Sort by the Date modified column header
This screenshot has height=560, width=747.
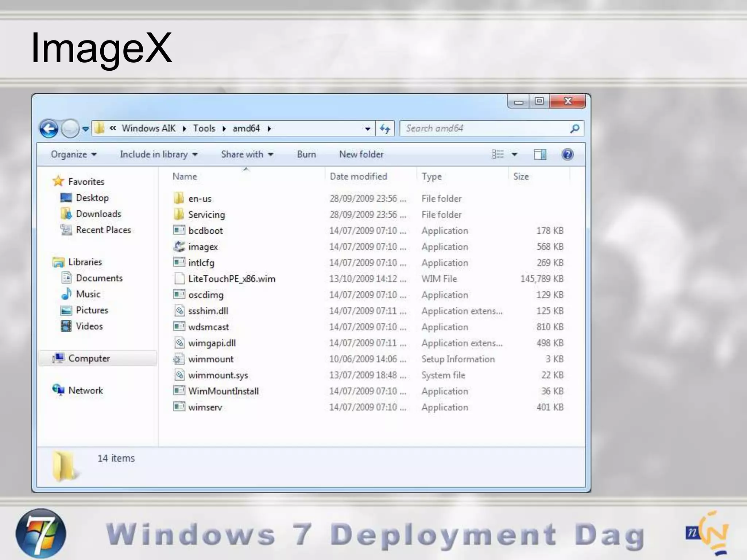(358, 176)
